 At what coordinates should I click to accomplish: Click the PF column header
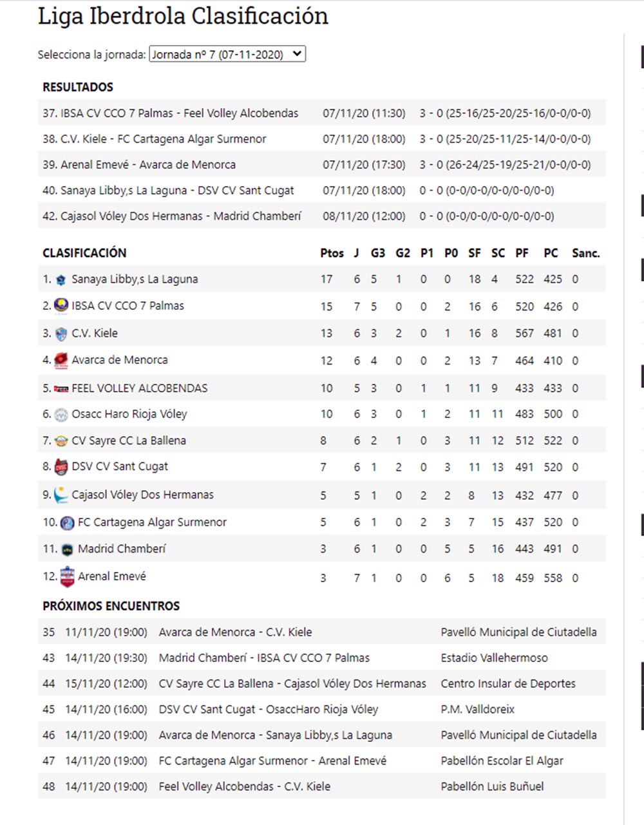523,253
